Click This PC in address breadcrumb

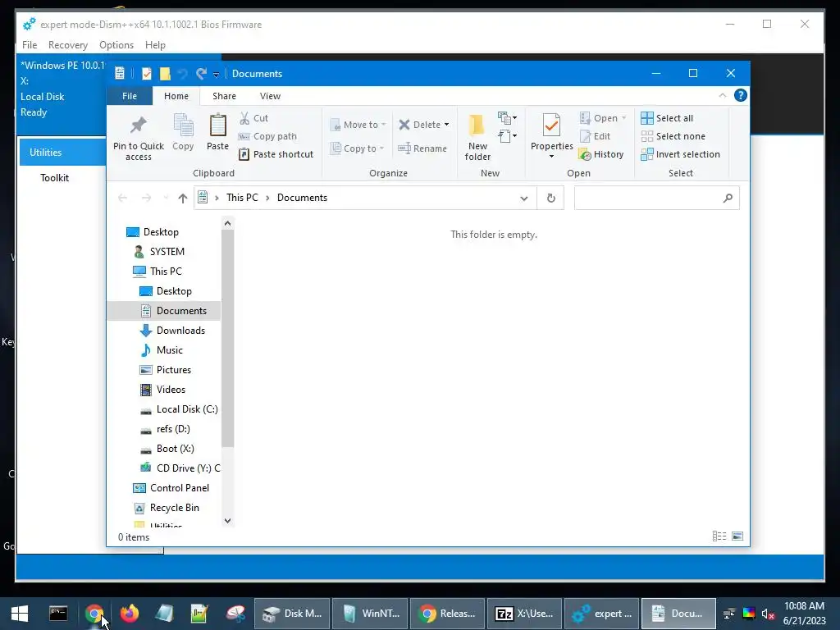(x=242, y=198)
